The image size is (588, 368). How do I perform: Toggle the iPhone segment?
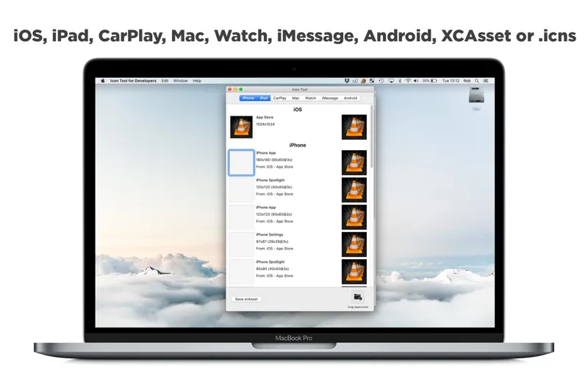248,98
